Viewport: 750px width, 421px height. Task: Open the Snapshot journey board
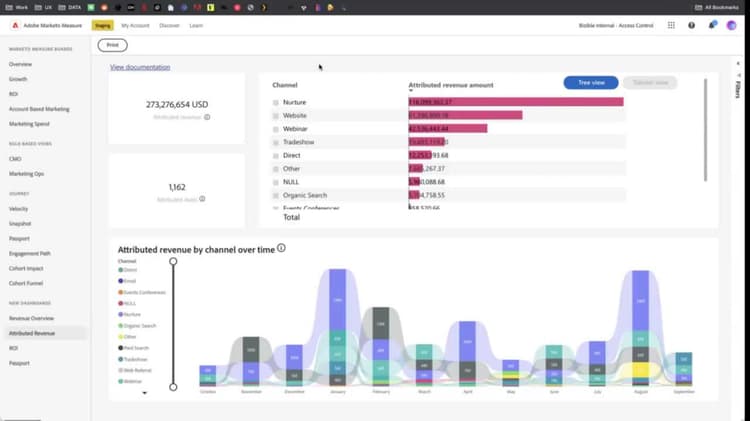pos(20,224)
